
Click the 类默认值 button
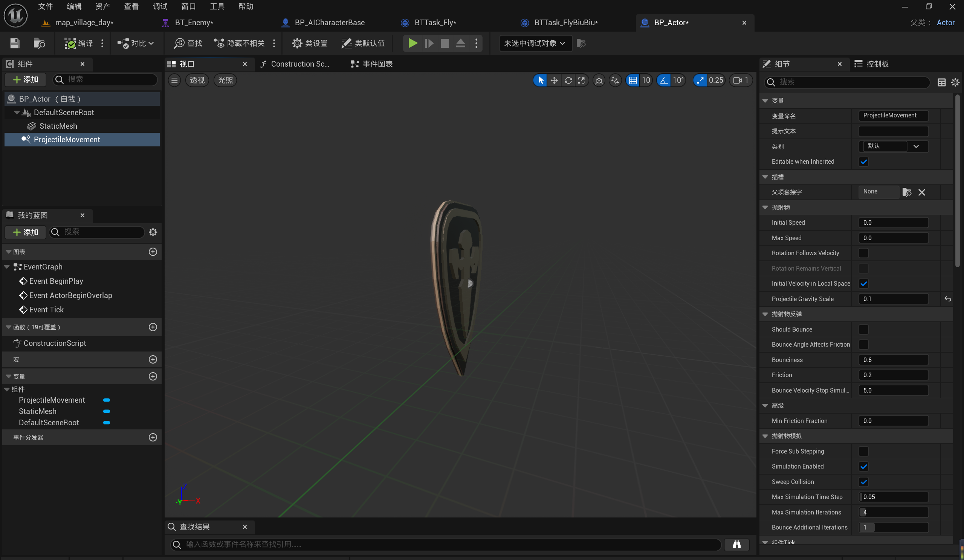(x=363, y=43)
